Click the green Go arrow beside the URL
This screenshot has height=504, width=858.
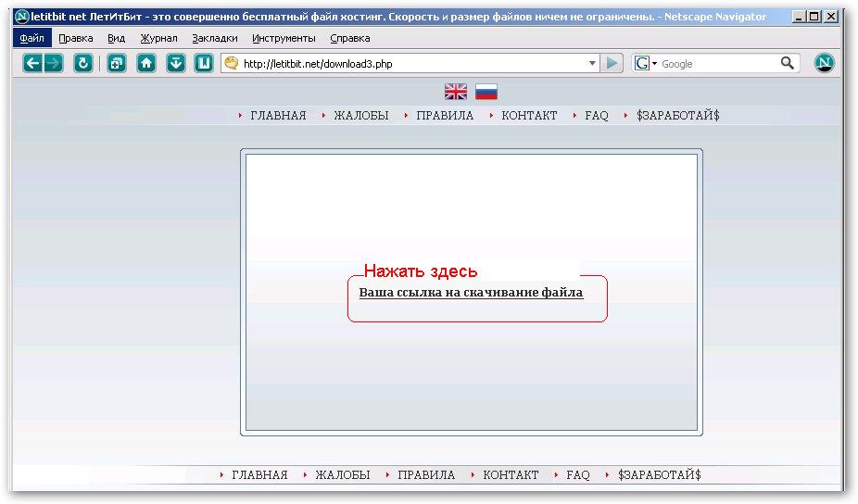(x=612, y=64)
